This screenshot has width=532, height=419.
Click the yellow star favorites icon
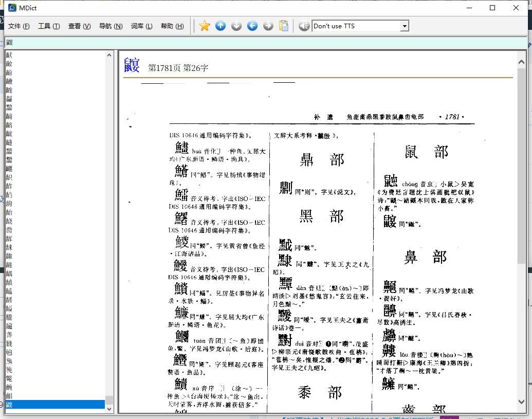point(205,26)
